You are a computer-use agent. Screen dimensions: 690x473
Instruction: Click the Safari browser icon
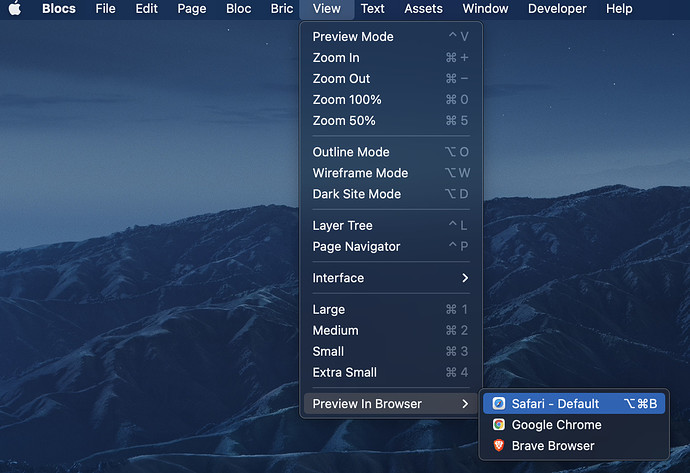(499, 403)
